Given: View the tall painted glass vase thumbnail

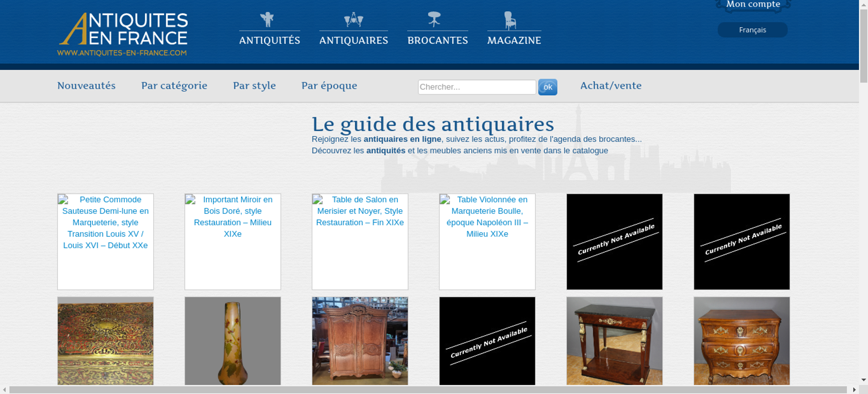Looking at the screenshot, I should coord(233,341).
